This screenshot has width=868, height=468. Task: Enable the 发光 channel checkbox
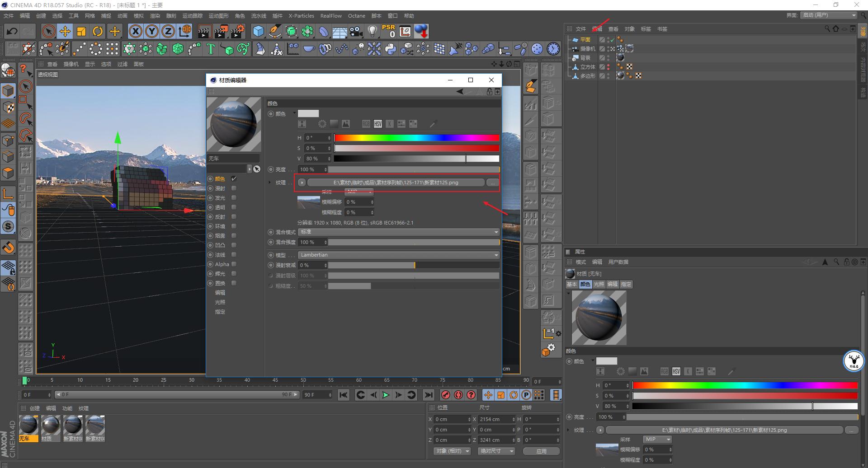click(x=234, y=198)
